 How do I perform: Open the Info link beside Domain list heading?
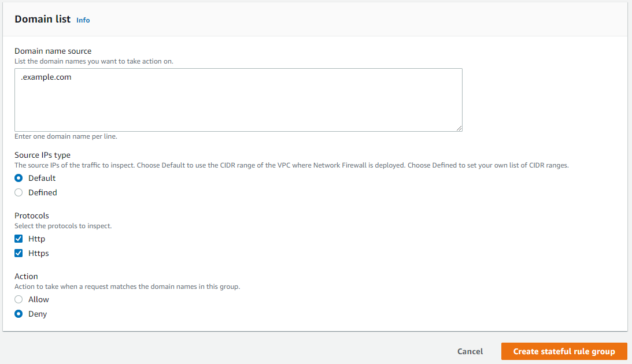click(x=83, y=20)
